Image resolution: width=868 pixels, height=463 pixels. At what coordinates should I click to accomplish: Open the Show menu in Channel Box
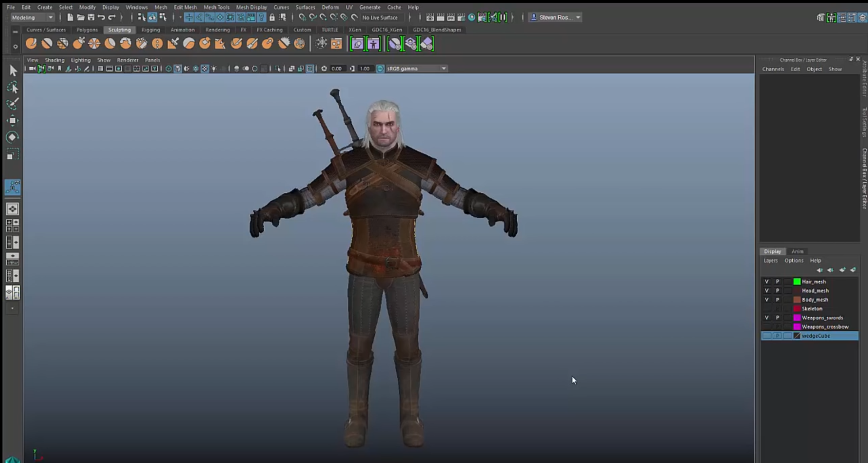[x=835, y=69]
